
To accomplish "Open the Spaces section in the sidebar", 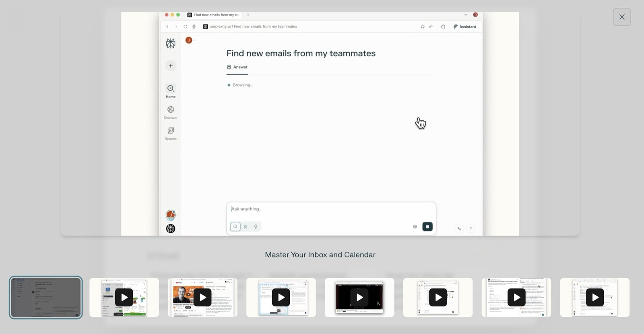I will [171, 134].
